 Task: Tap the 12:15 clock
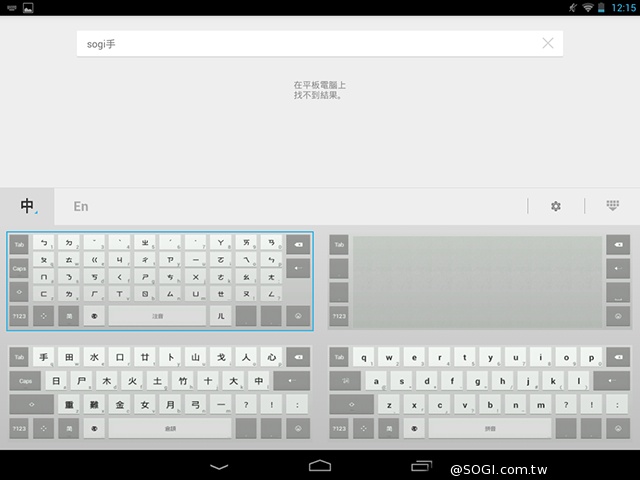pyautogui.click(x=623, y=7)
